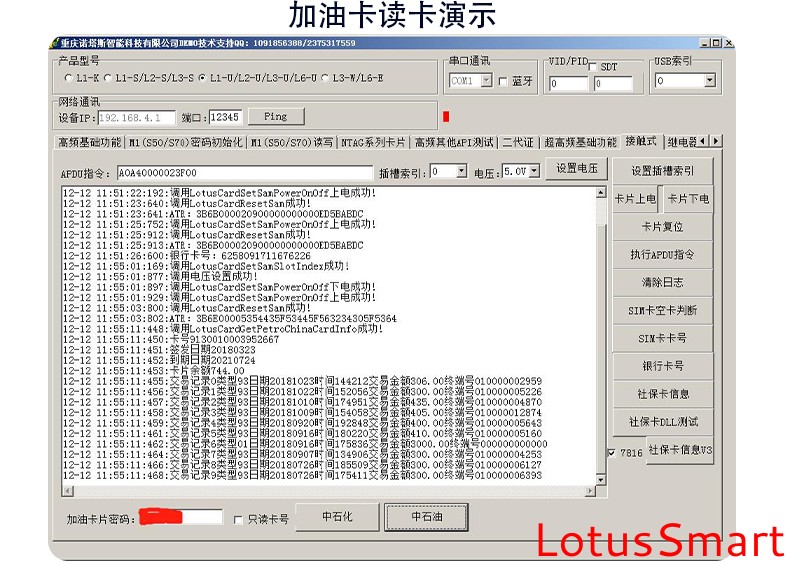This screenshot has width=790, height=565.
Task: Click the SIM卡号 button
Action: [663, 338]
